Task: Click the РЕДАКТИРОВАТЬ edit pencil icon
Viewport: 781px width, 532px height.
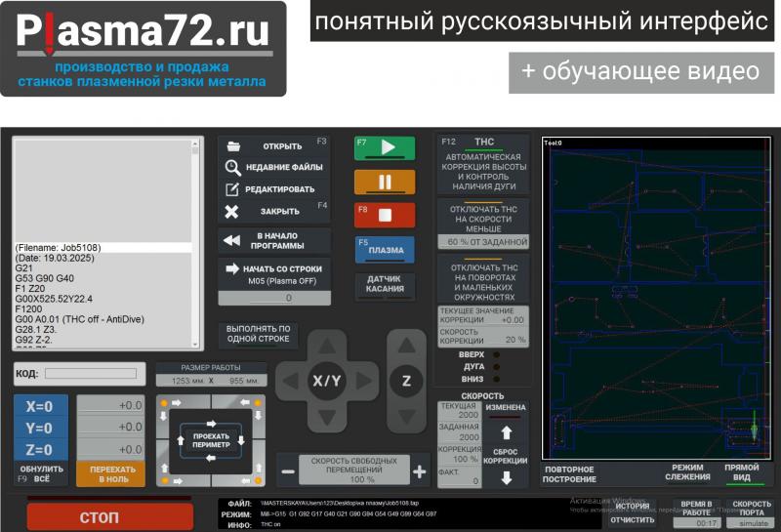Action: [x=232, y=188]
